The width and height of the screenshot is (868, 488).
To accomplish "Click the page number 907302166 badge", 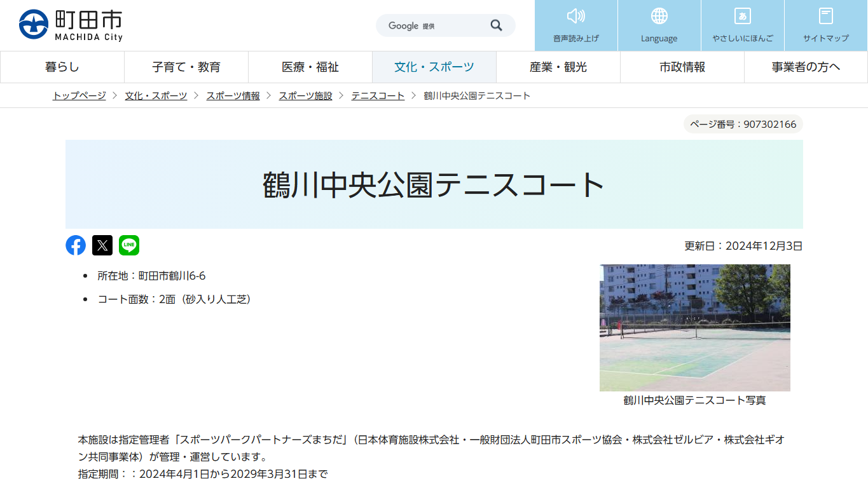I will click(x=743, y=124).
